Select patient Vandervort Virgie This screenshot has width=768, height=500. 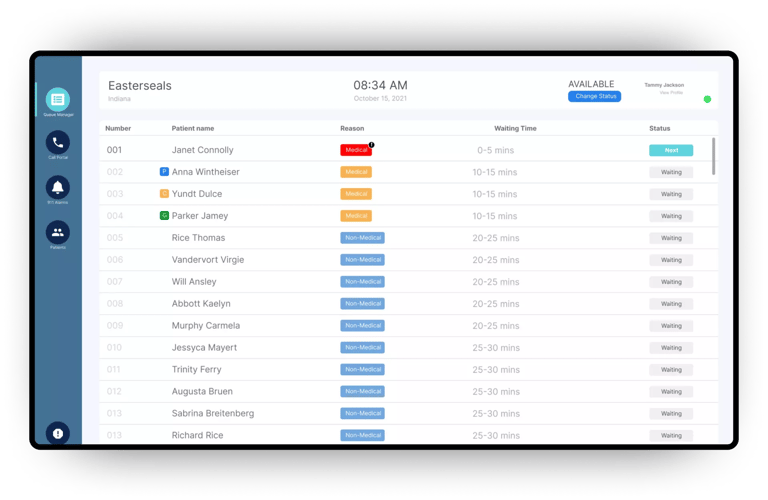(208, 260)
